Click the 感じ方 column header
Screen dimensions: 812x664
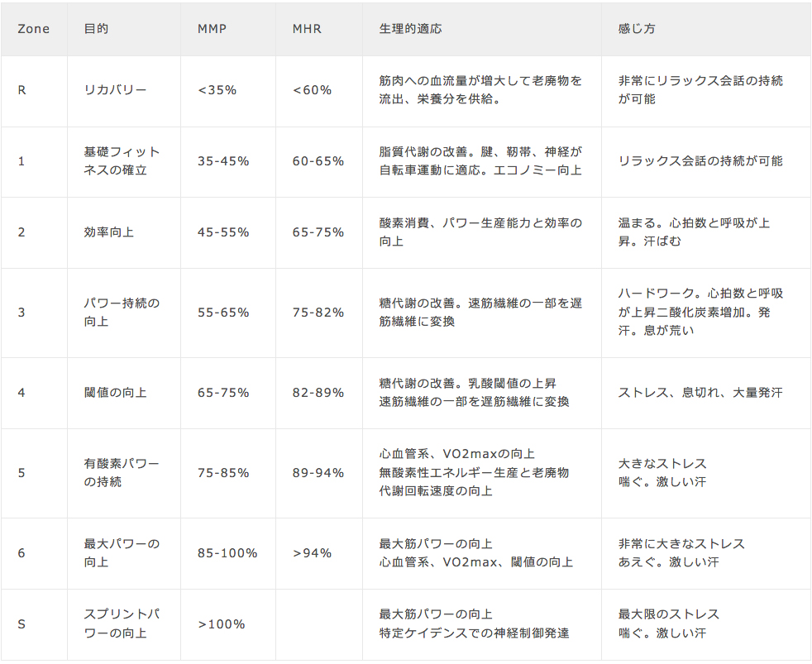click(637, 29)
